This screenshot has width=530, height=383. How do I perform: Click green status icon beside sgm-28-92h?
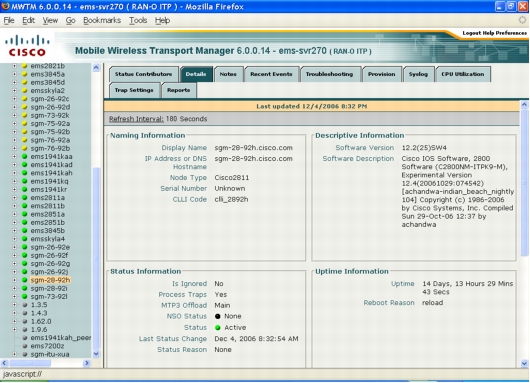tap(24, 280)
